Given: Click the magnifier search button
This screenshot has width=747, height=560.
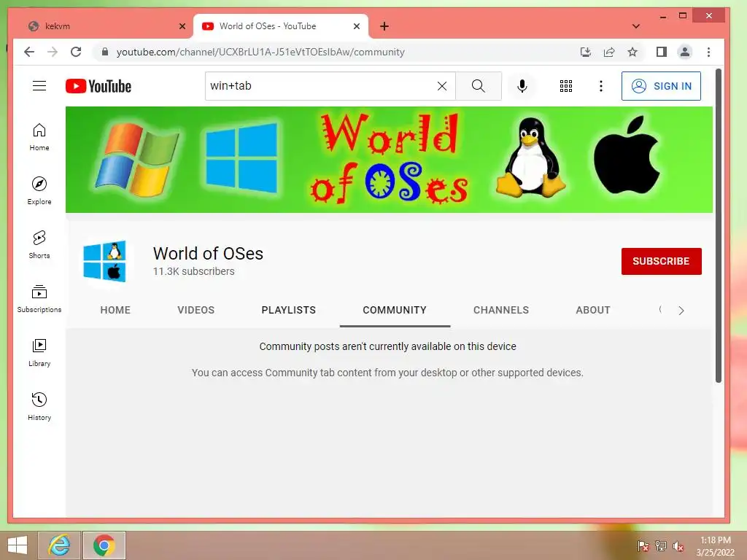Looking at the screenshot, I should [x=479, y=86].
